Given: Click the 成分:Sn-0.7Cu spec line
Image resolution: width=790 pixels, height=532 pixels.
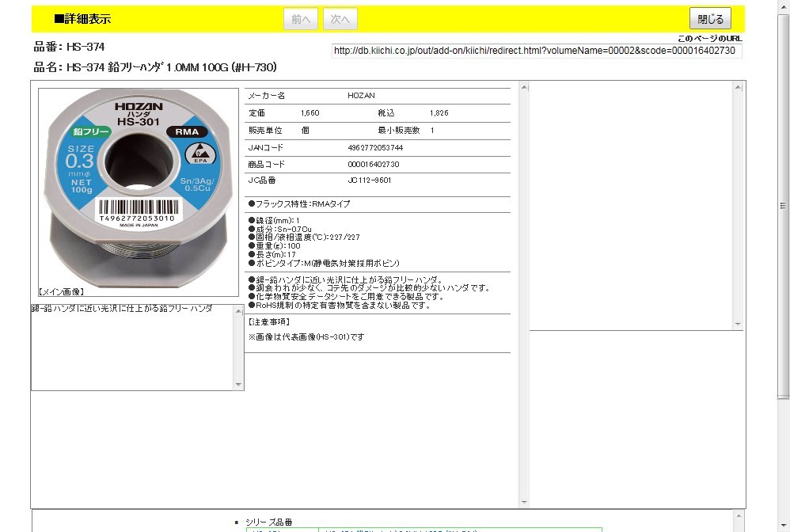Looking at the screenshot, I should [279, 229].
